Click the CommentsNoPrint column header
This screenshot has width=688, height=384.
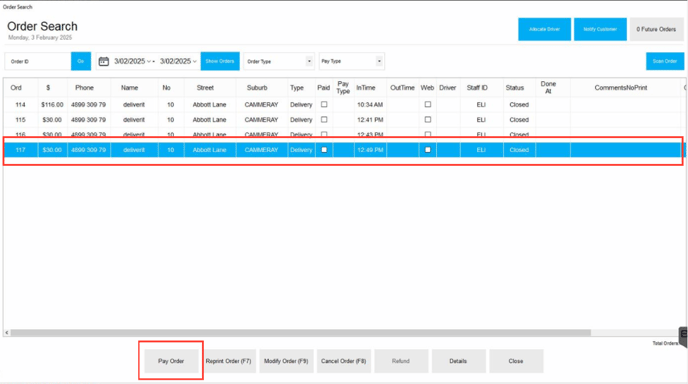tap(621, 88)
